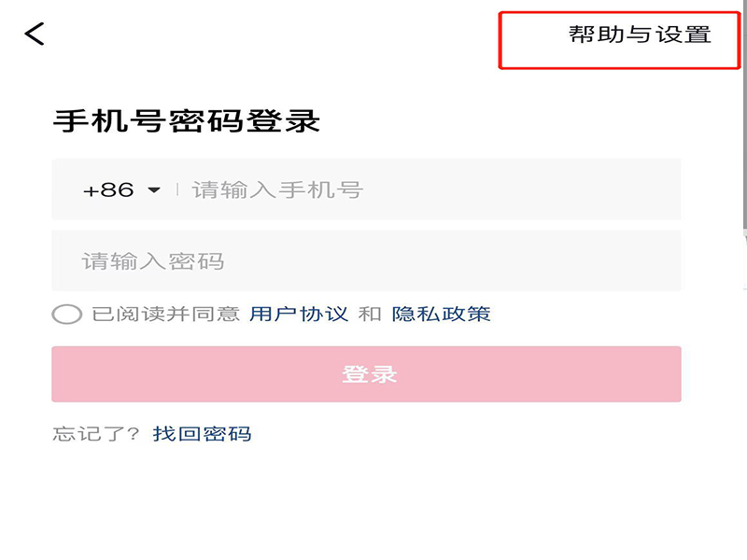Click into the 请输入密码 password field

tap(280, 260)
